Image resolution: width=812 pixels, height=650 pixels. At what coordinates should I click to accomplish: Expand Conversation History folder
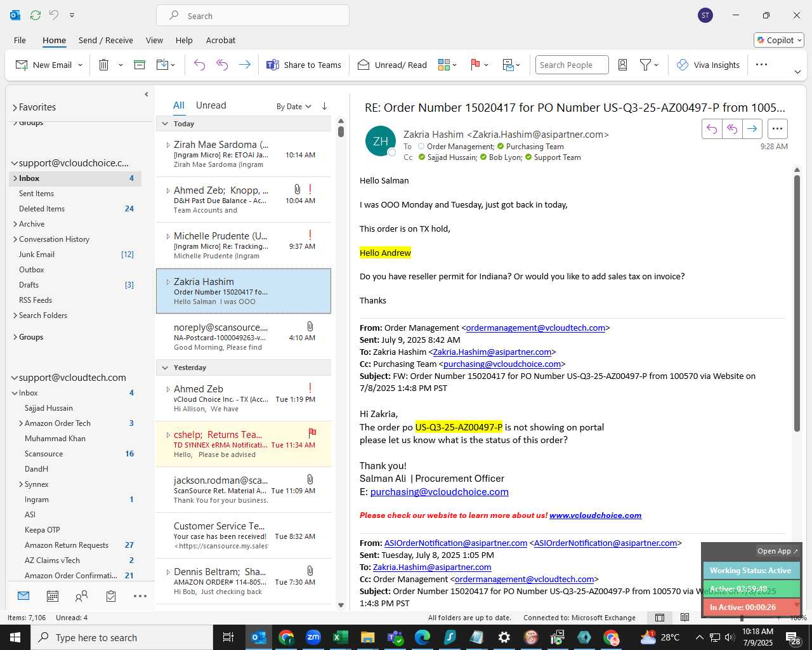tap(15, 239)
